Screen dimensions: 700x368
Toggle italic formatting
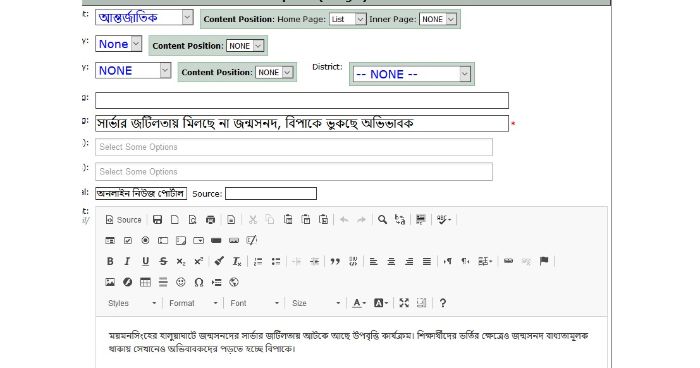coord(128,262)
